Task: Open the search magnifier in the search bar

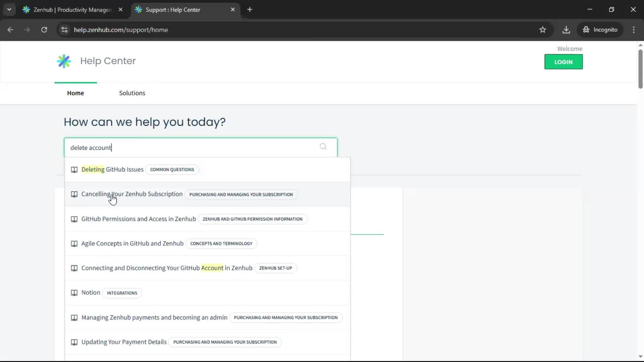Action: point(323,147)
